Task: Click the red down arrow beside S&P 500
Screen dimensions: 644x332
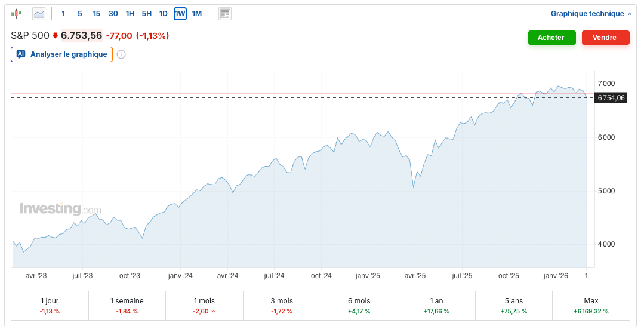Action: click(55, 36)
